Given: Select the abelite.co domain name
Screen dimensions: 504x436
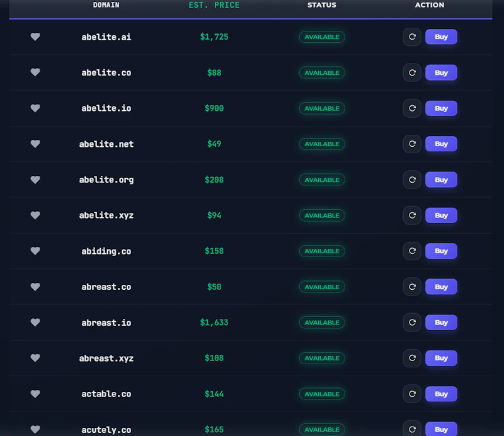Looking at the screenshot, I should point(106,72).
